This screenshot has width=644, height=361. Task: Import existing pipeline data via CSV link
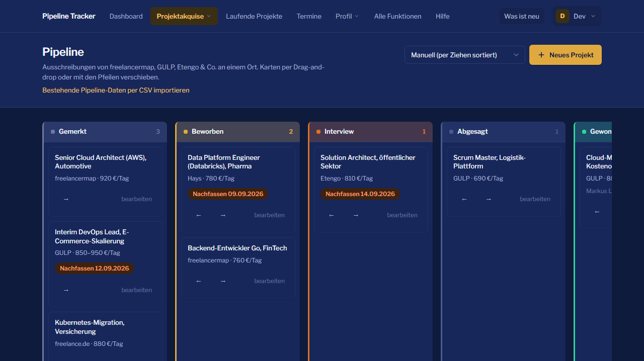tap(116, 90)
